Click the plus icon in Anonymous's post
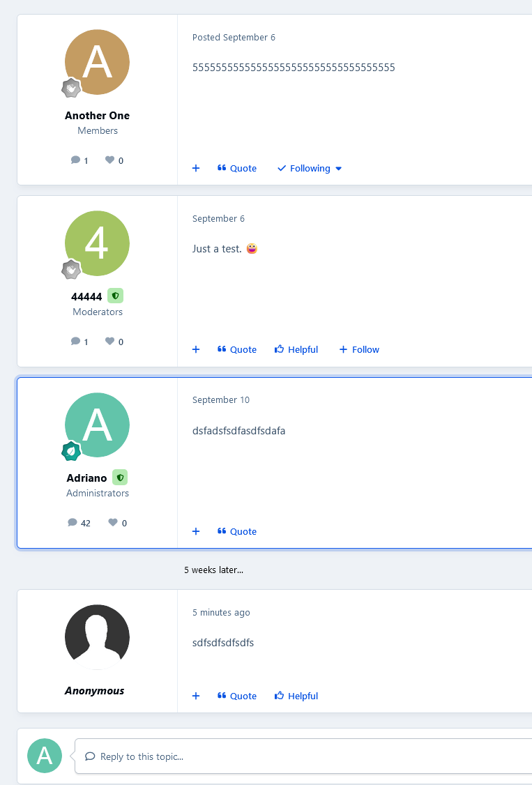 click(x=196, y=696)
